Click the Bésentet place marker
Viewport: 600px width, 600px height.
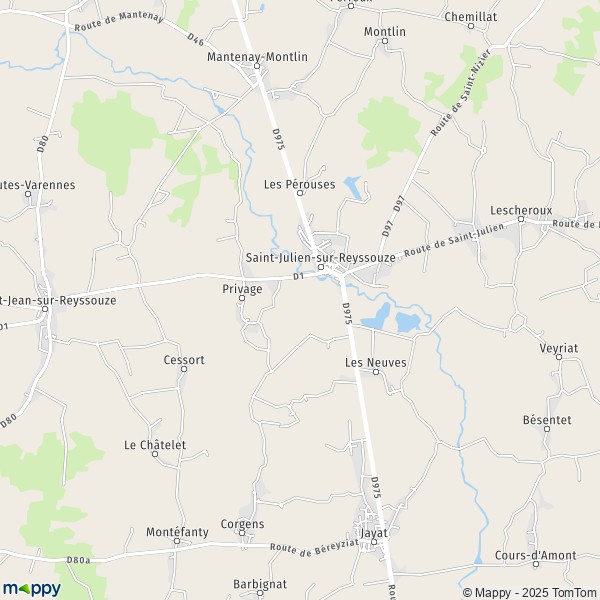point(547,429)
